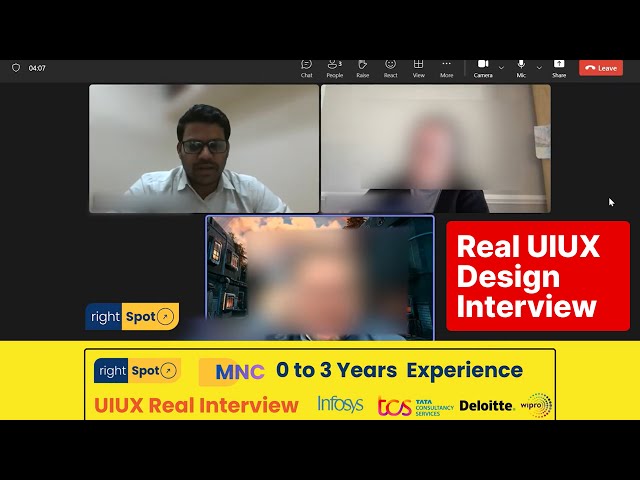Mute the Mic
The width and height of the screenshot is (640, 480).
pyautogui.click(x=521, y=69)
